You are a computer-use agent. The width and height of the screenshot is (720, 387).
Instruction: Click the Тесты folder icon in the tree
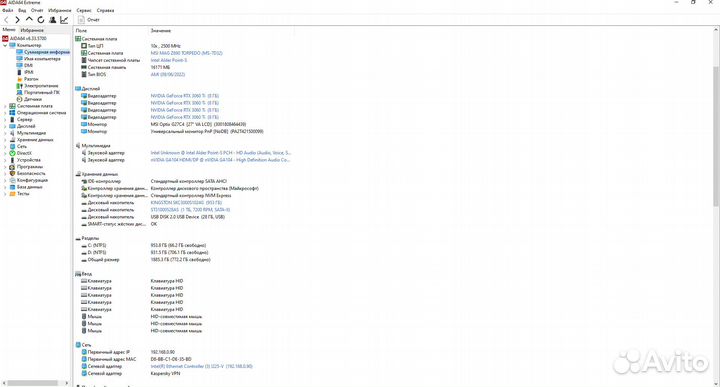pos(12,194)
